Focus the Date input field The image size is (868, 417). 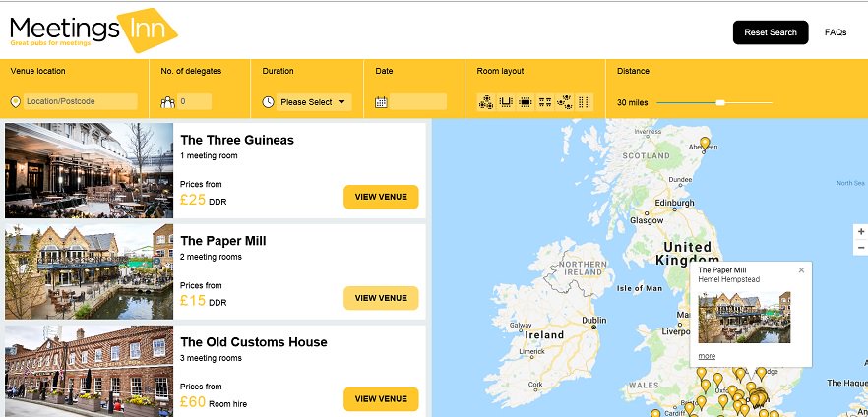point(418,101)
